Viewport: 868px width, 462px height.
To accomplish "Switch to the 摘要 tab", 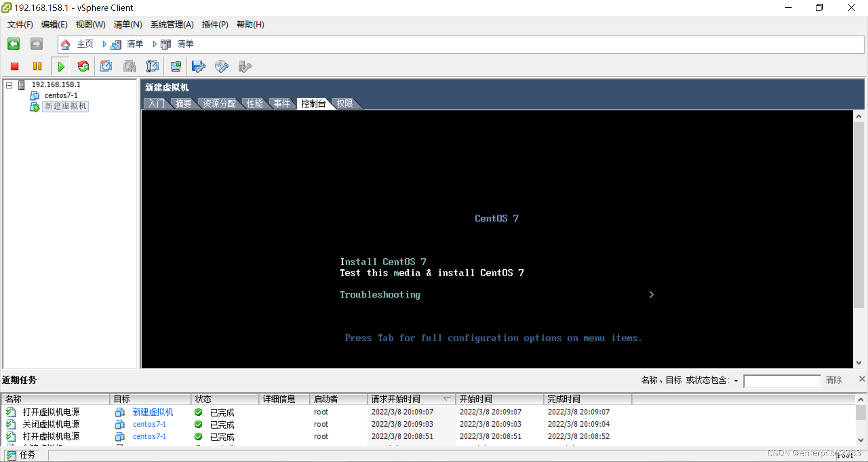I will pos(184,104).
